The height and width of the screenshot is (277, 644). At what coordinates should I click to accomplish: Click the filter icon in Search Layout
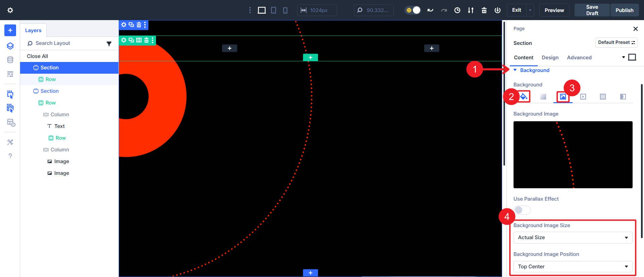[x=109, y=44]
